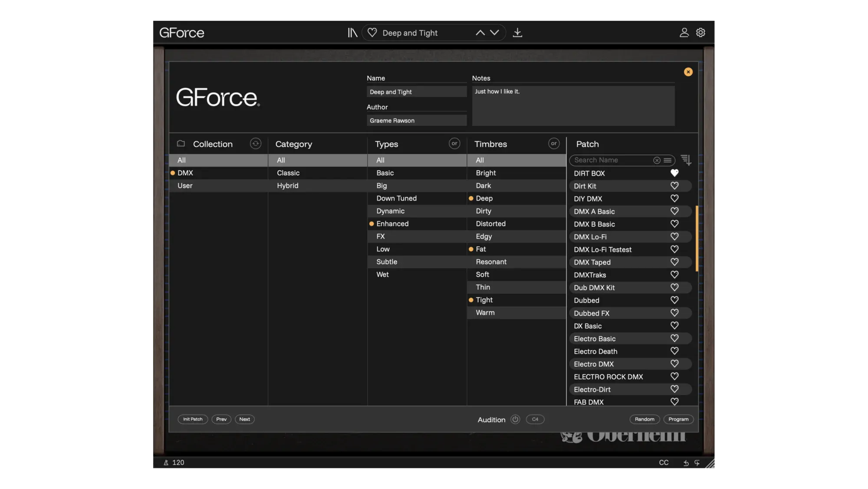This screenshot has height=489, width=868.
Task: Click the Next button
Action: tap(245, 419)
